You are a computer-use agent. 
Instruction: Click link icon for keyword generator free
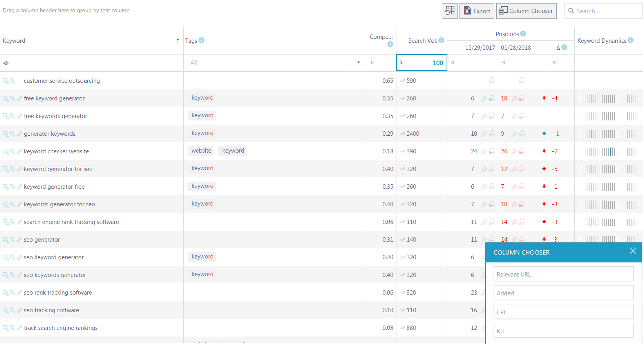(20, 187)
